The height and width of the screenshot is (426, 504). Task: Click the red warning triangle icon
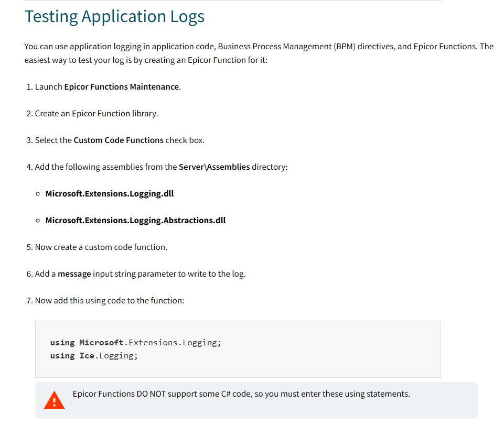point(55,400)
